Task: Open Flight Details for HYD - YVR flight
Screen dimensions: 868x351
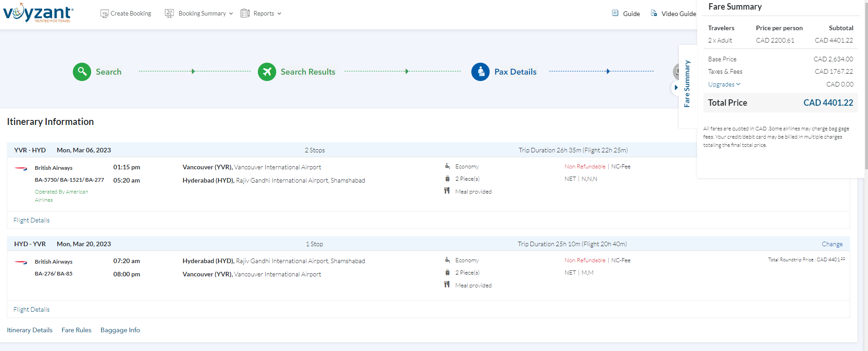Action: click(x=32, y=309)
